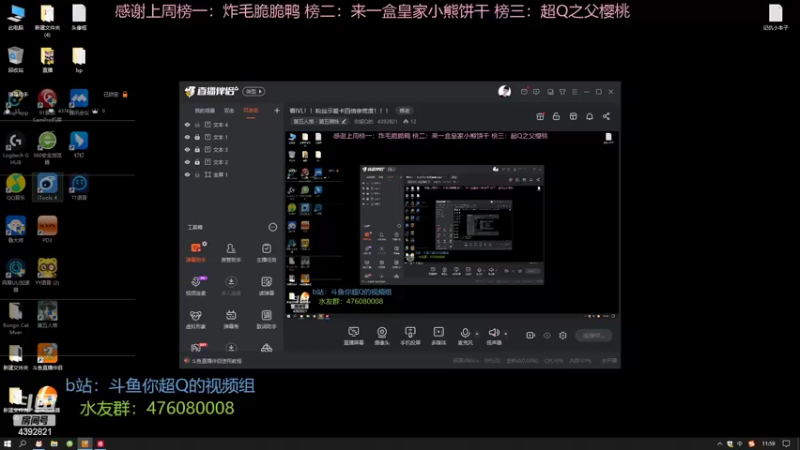The width and height of the screenshot is (800, 450).
Task: Click the record video camera icon
Action: (531, 335)
